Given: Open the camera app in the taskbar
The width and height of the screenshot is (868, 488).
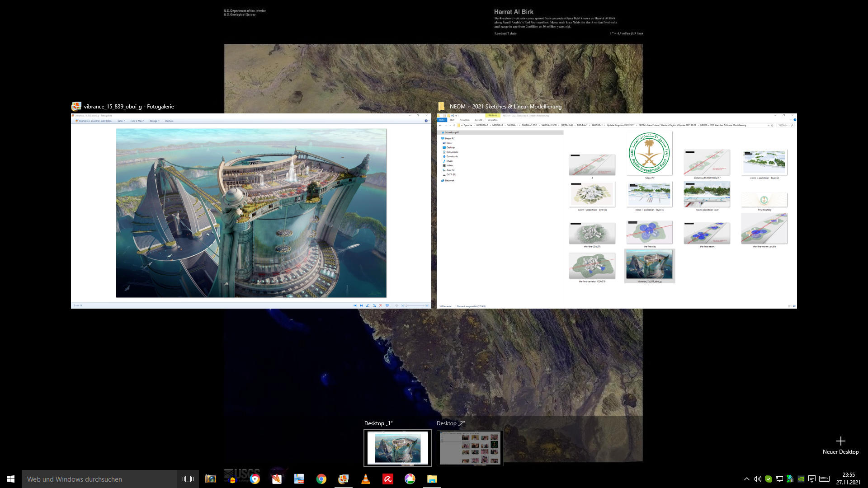Looking at the screenshot, I should [211, 479].
